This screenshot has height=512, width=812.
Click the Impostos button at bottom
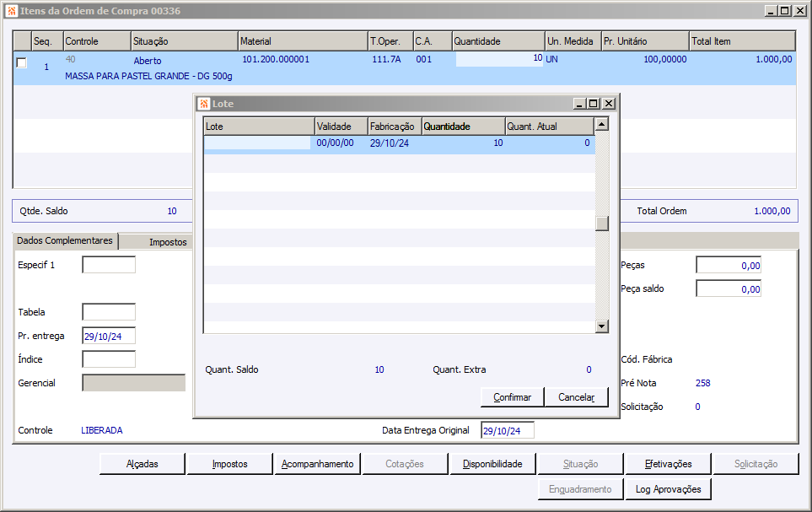click(229, 464)
